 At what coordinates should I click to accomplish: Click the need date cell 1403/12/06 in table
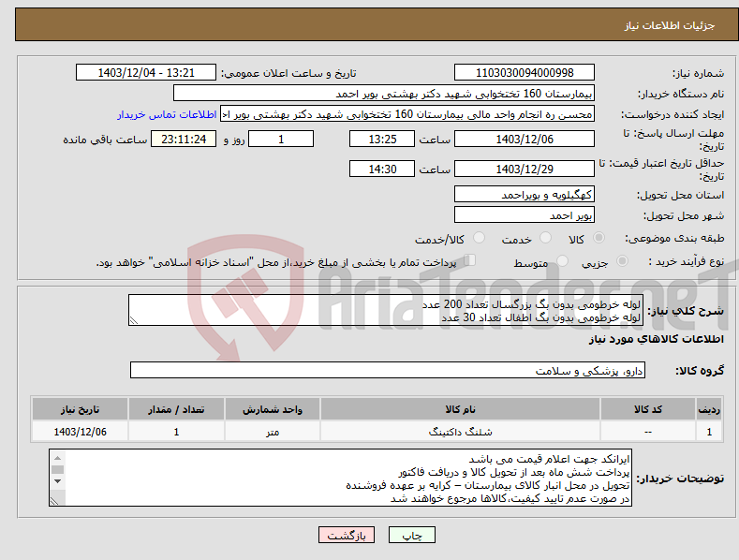[x=80, y=432]
